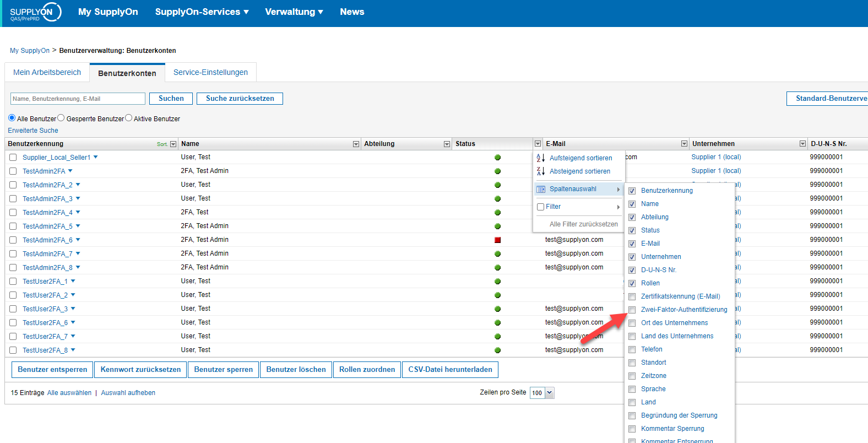Open Unternehmen column header dropdown

802,144
